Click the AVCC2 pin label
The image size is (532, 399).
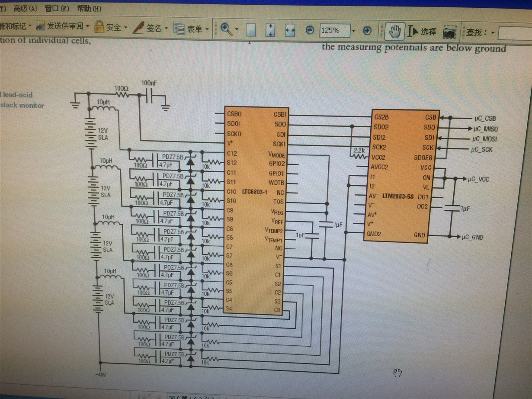[379, 167]
